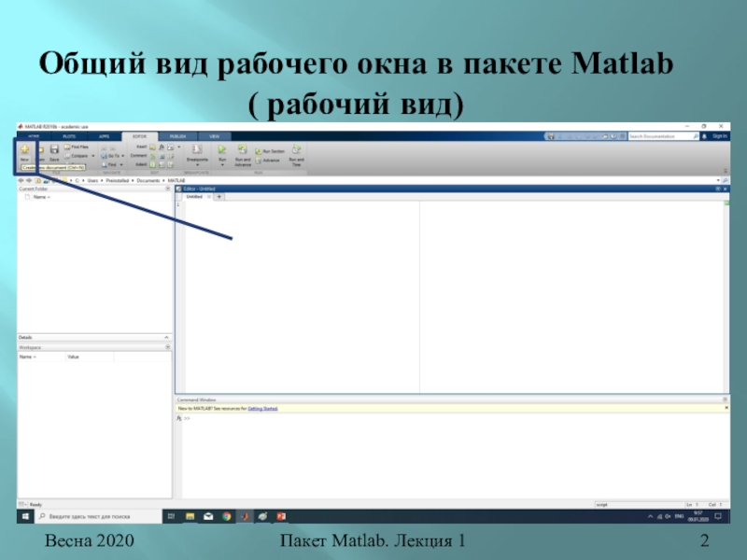Open the Run options dropdown arrow
747x560 pixels.
222,165
